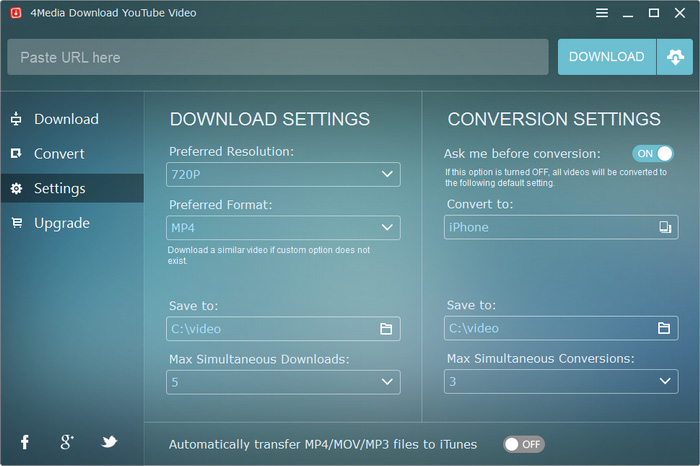
Task: Expand the Preferred Resolution 720P dropdown
Action: point(283,175)
